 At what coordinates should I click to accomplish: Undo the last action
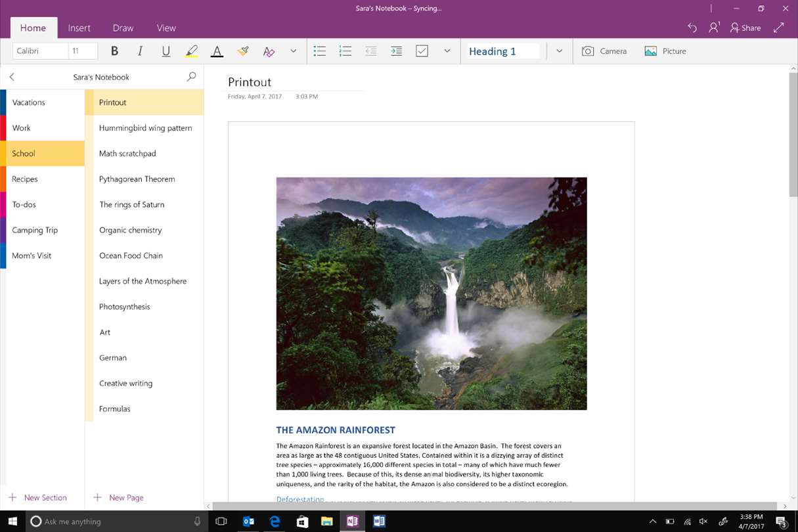692,28
